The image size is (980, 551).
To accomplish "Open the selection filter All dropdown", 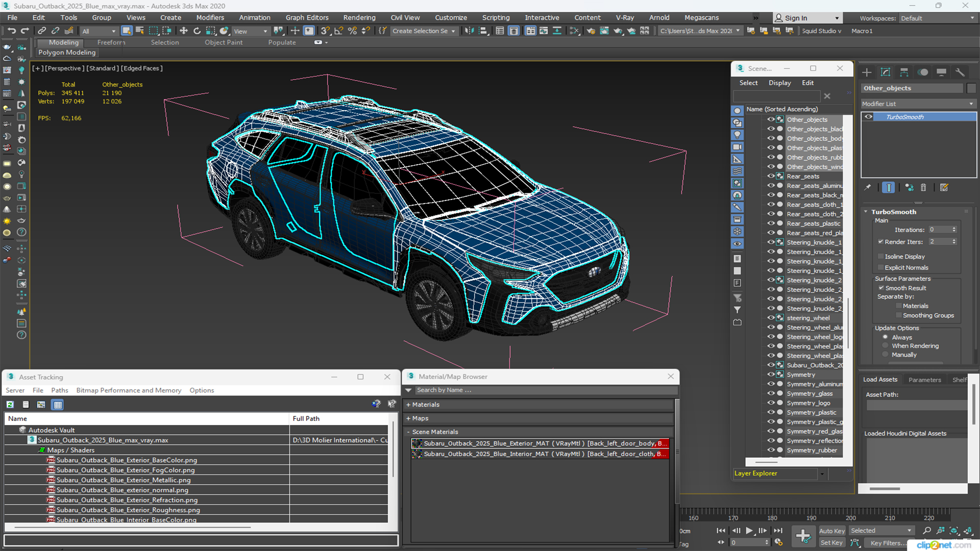I will coord(99,31).
